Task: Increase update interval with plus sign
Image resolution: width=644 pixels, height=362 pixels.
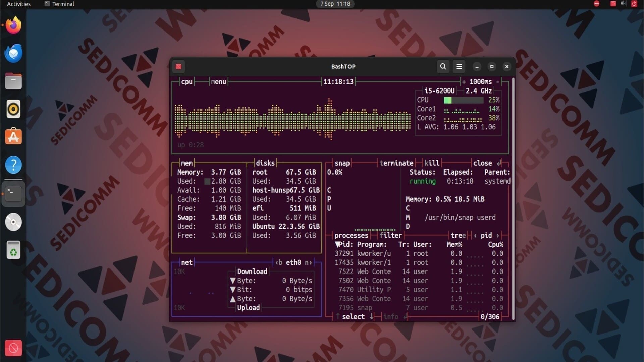Action: 464,82
